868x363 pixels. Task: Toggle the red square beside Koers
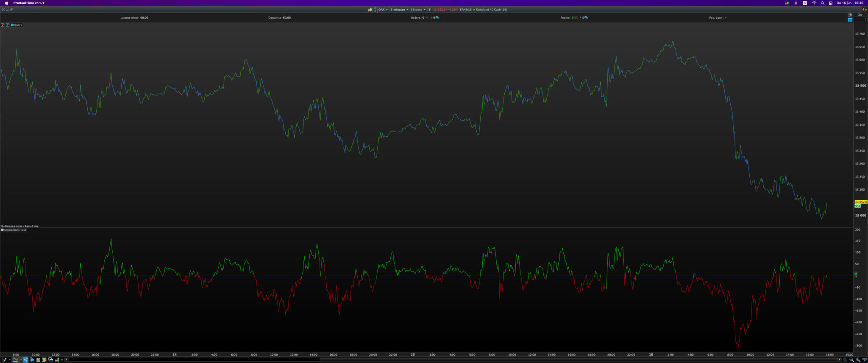[3, 25]
